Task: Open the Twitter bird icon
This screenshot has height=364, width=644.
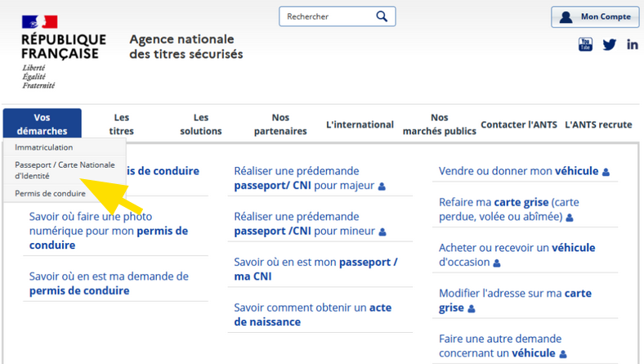Action: pos(610,44)
